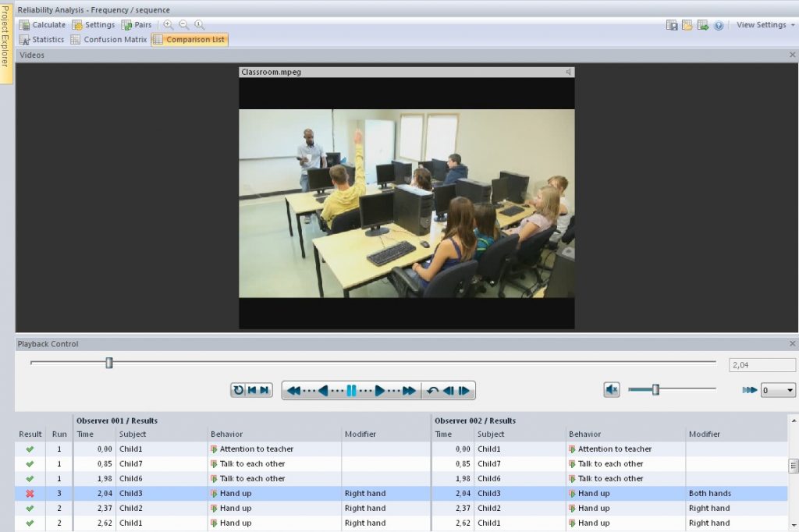Open the playback speed dropdown

778,390
